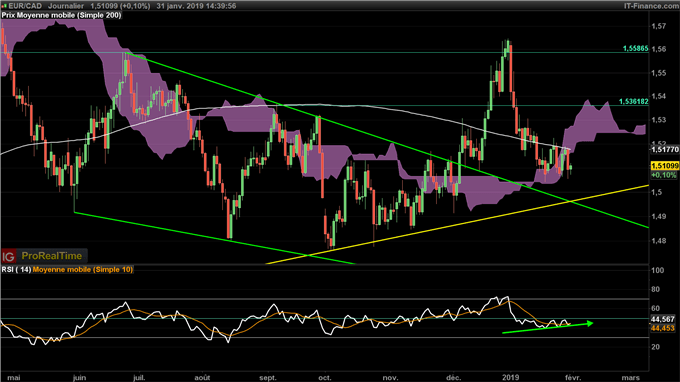Click the yellow 1,51099 current price tag
The width and height of the screenshot is (680, 382).
pos(664,166)
